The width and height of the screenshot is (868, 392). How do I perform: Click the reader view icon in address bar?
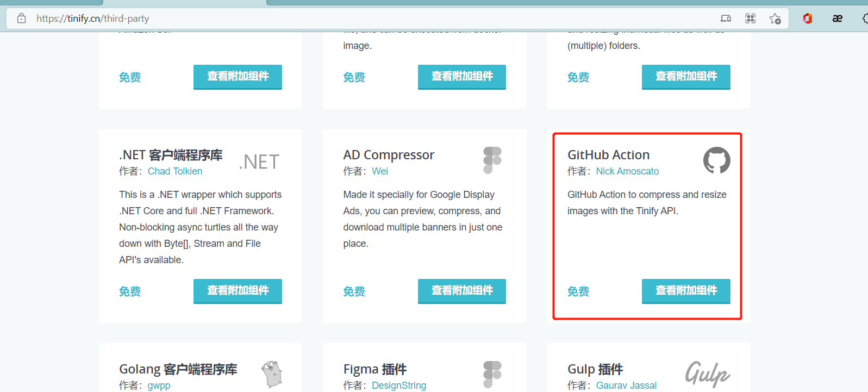(726, 18)
